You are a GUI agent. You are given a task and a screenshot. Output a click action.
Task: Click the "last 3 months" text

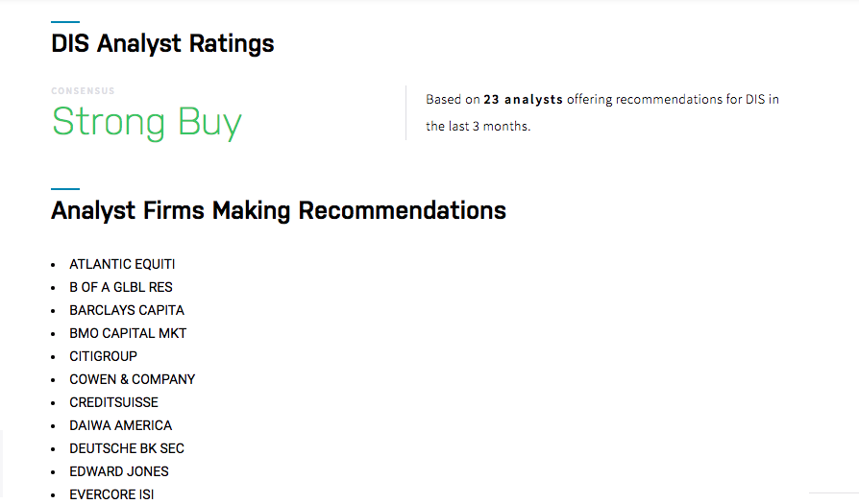(488, 127)
